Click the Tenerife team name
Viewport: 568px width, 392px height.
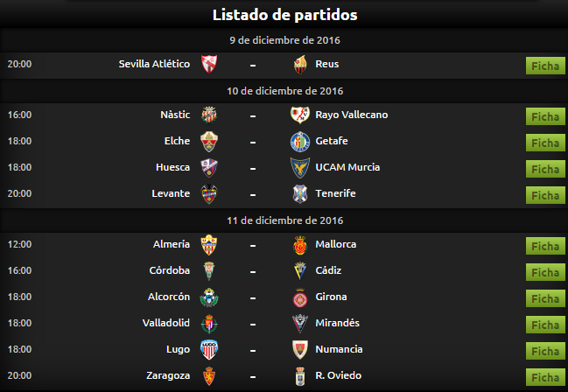pyautogui.click(x=335, y=193)
